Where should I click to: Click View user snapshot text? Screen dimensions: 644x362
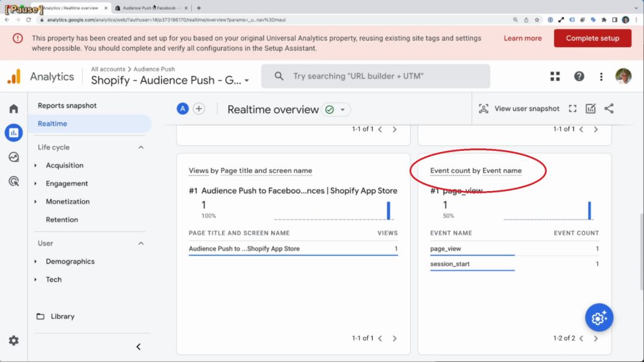(x=526, y=109)
